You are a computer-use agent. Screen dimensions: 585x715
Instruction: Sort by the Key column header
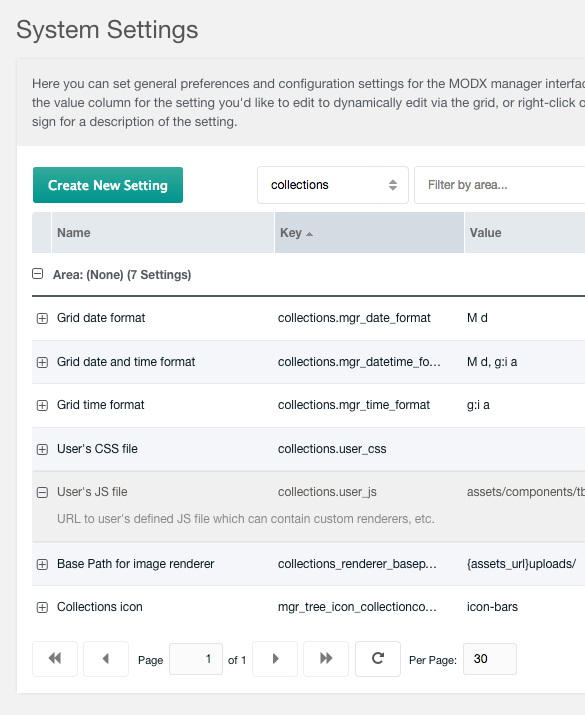pyautogui.click(x=369, y=233)
